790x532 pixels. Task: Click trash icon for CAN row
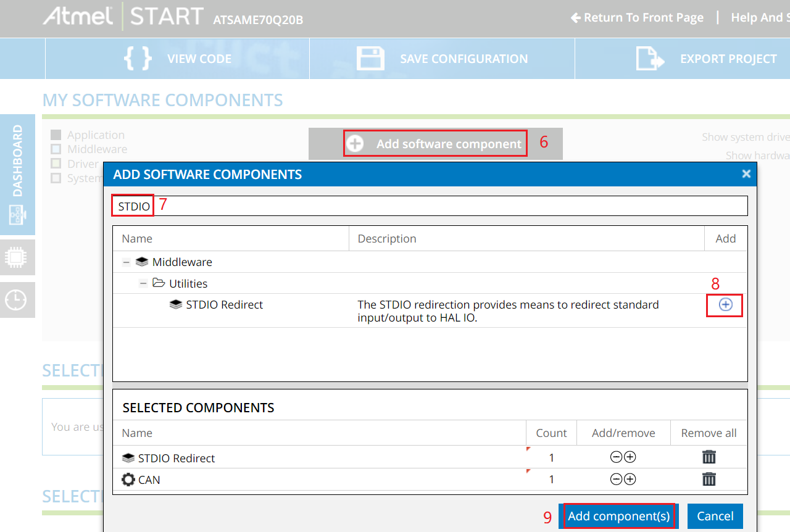[x=709, y=479]
